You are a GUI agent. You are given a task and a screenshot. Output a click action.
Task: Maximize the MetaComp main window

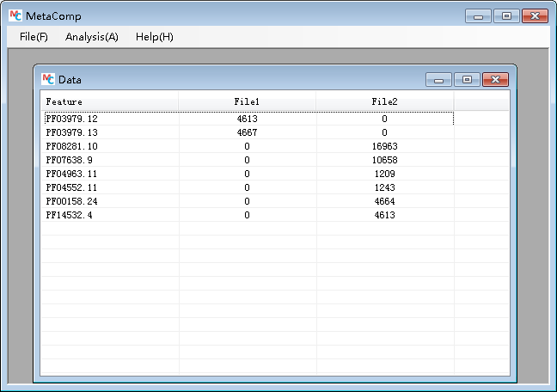click(x=505, y=16)
